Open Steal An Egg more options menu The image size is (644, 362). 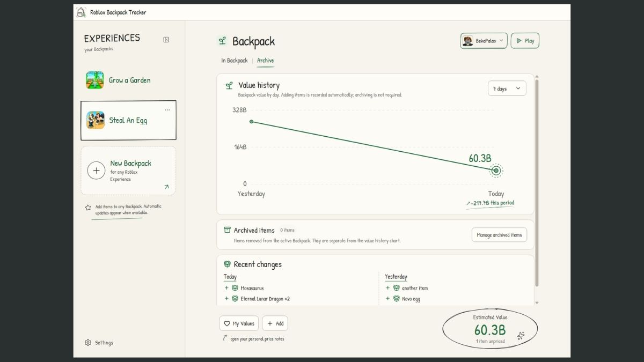tap(167, 110)
